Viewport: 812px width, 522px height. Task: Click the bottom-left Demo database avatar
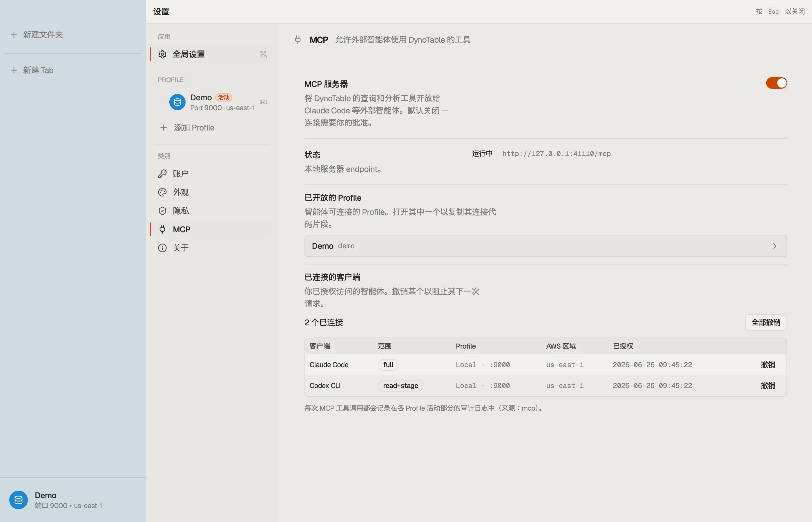18,500
